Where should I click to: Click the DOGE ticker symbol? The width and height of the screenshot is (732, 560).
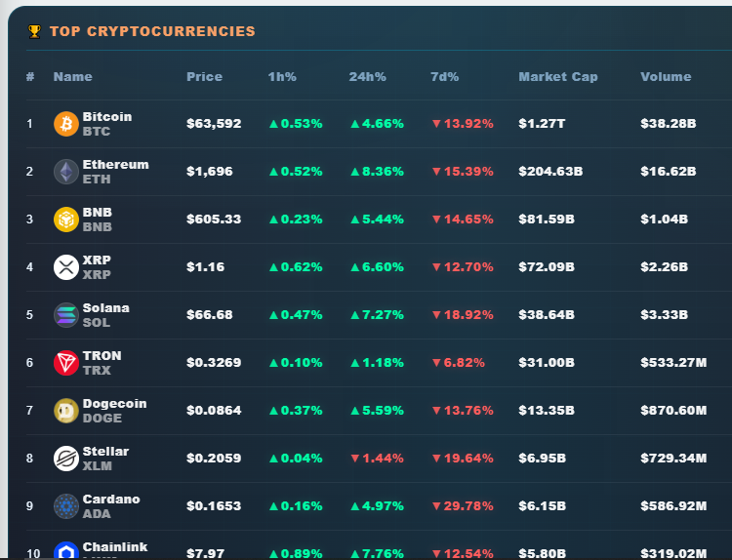coord(102,419)
